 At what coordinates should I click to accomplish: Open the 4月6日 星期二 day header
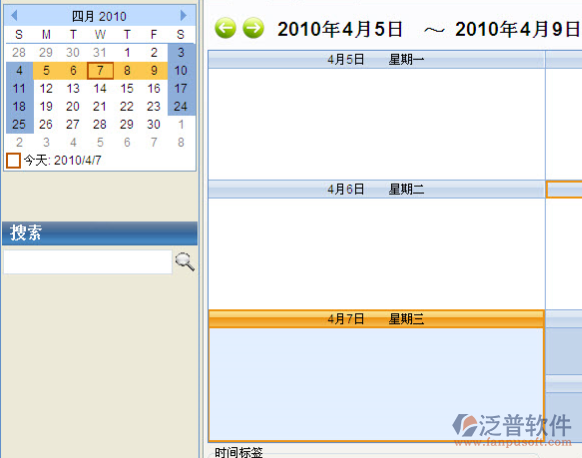[x=376, y=189]
